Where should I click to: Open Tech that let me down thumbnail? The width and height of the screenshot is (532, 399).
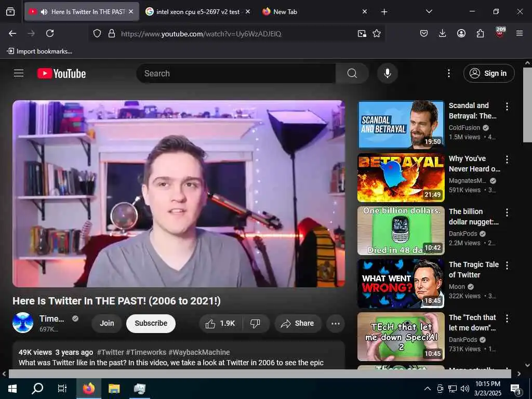[x=401, y=337]
